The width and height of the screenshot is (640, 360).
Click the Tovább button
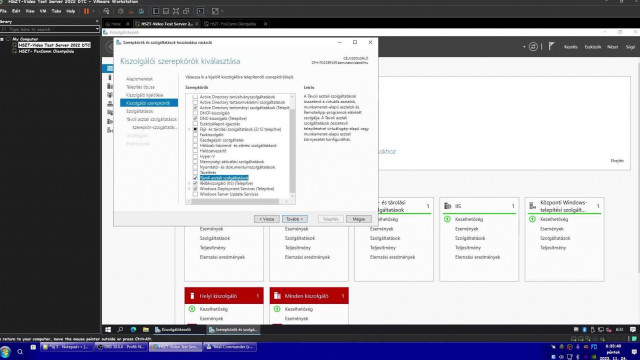point(295,219)
